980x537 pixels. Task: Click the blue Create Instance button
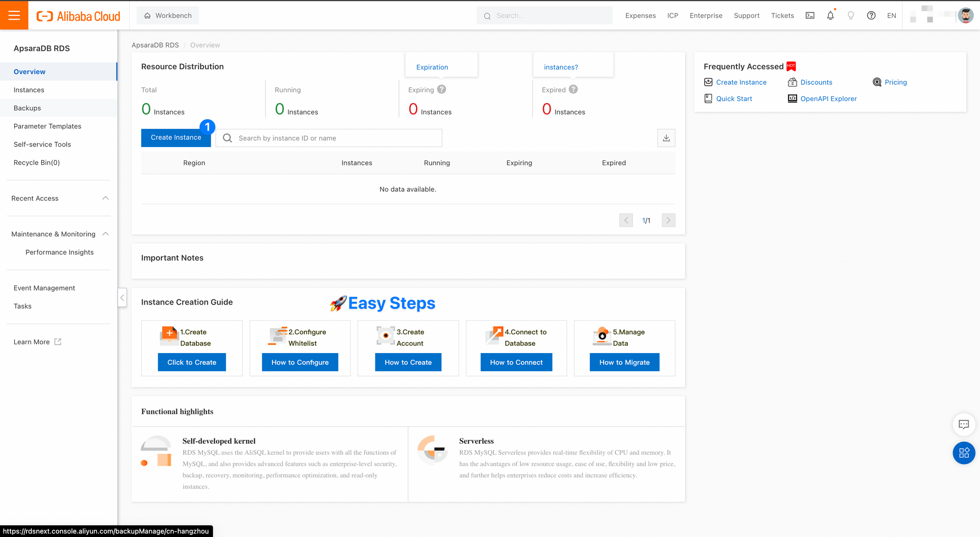175,138
